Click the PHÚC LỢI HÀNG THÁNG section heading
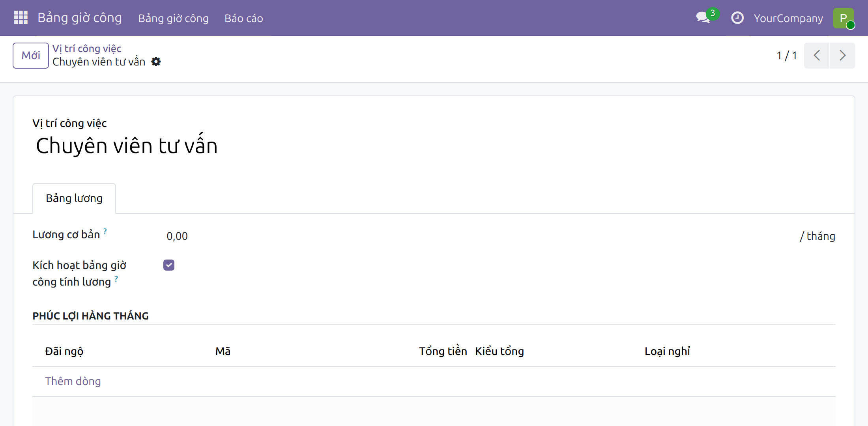This screenshot has height=426, width=868. tap(90, 316)
